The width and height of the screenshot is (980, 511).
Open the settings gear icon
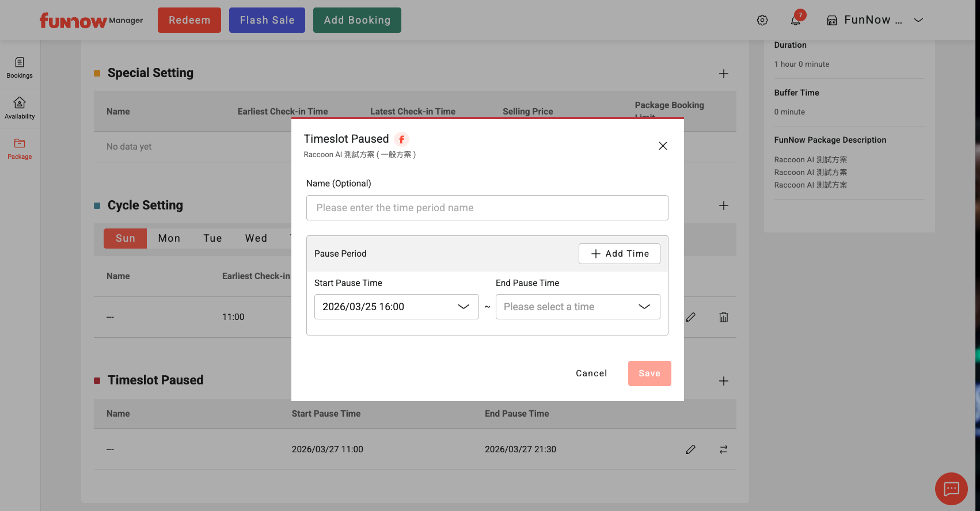(762, 20)
